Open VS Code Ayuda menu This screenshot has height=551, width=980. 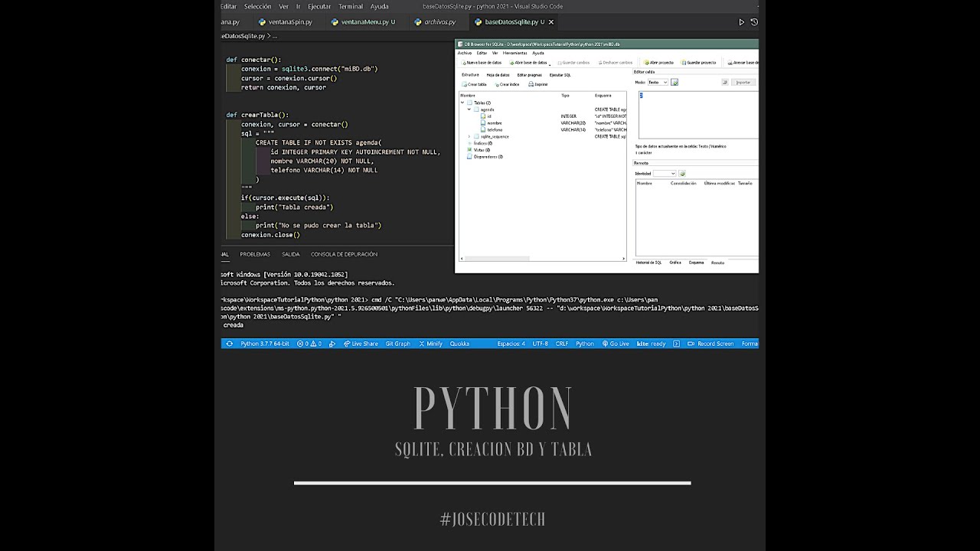[x=380, y=6]
